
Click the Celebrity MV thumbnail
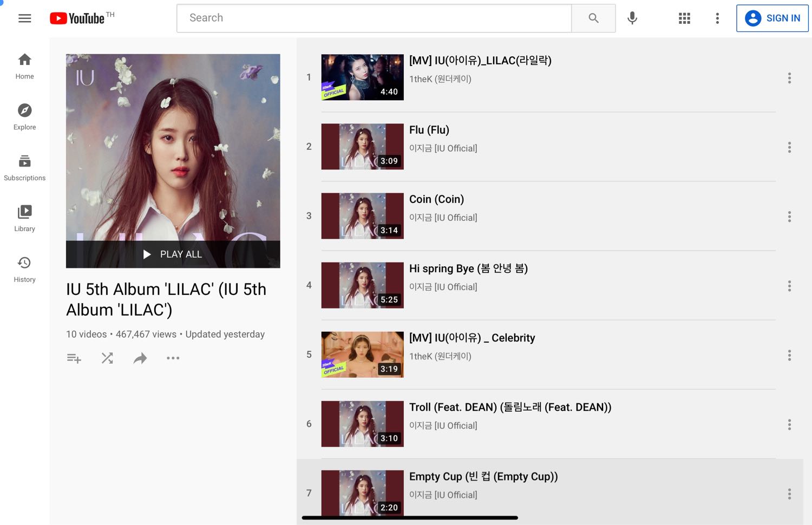(362, 355)
